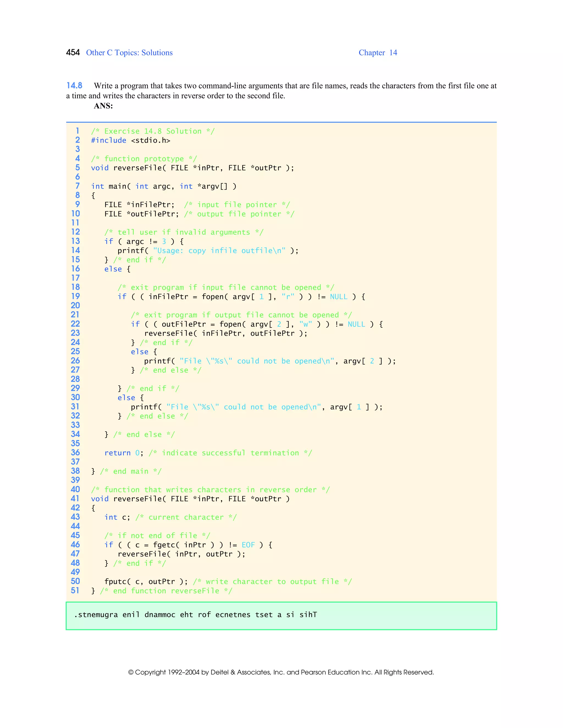The height and width of the screenshot is (728, 563).
Task: Click line number 19
Action: tap(75, 296)
